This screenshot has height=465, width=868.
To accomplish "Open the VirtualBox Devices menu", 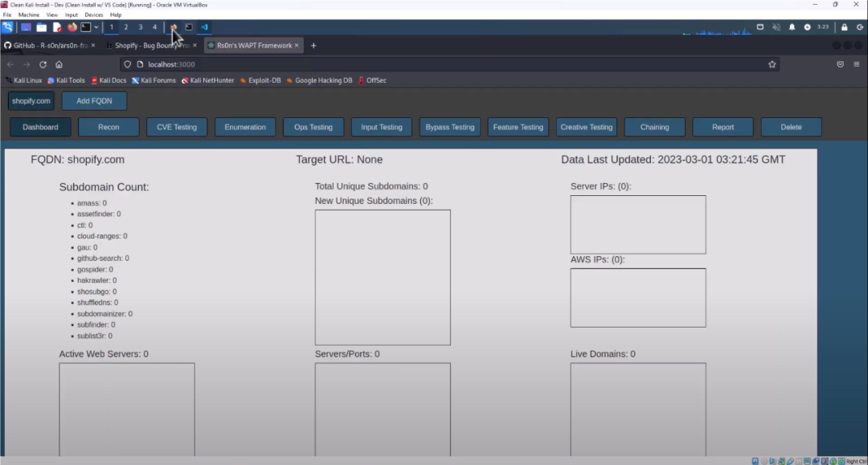I will (93, 15).
